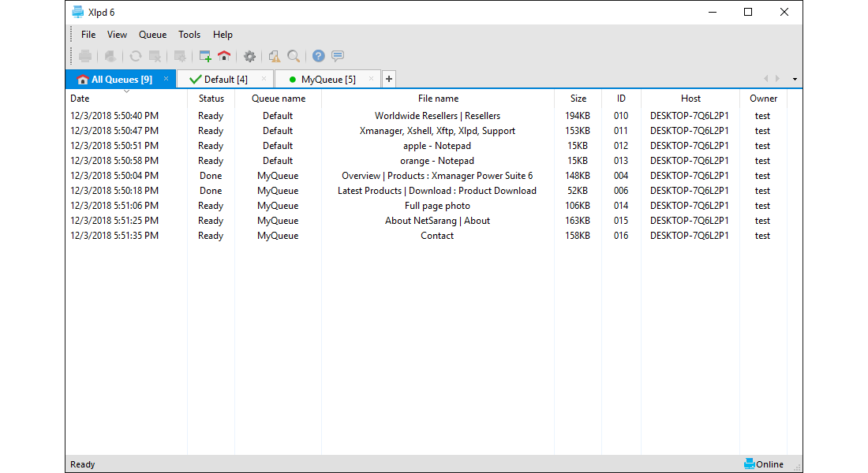
Task: Click the Online printer status icon
Action: coord(749,464)
